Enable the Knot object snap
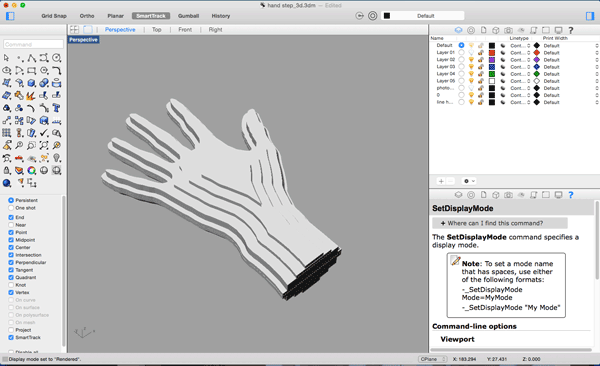Image resolution: width=600 pixels, height=366 pixels. (11, 285)
